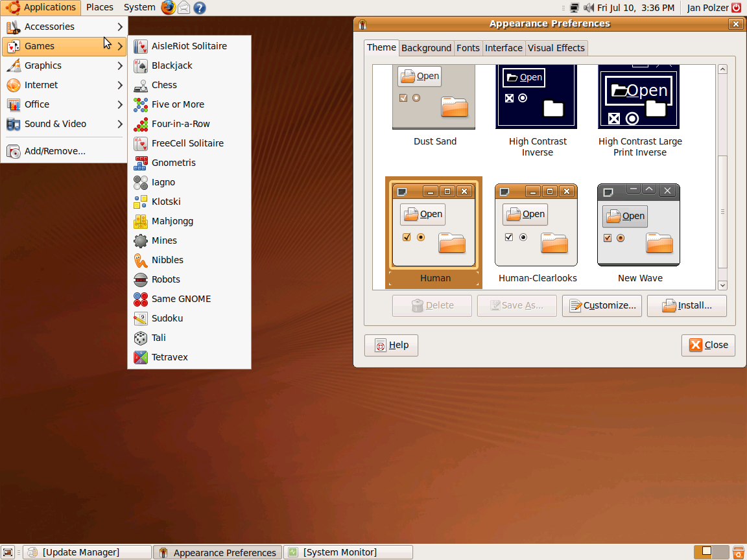The height and width of the screenshot is (560, 747).
Task: Switch to the Interface tab
Action: point(504,48)
